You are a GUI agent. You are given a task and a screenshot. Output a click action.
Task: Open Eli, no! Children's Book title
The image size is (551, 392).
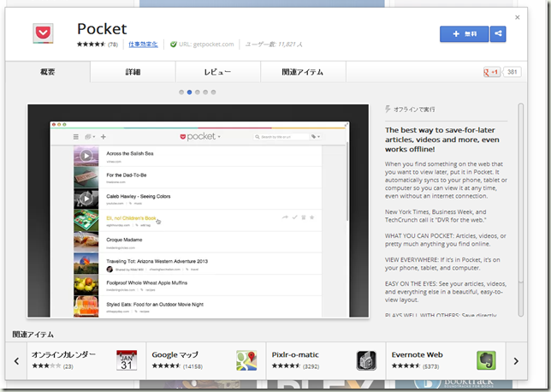pos(131,218)
